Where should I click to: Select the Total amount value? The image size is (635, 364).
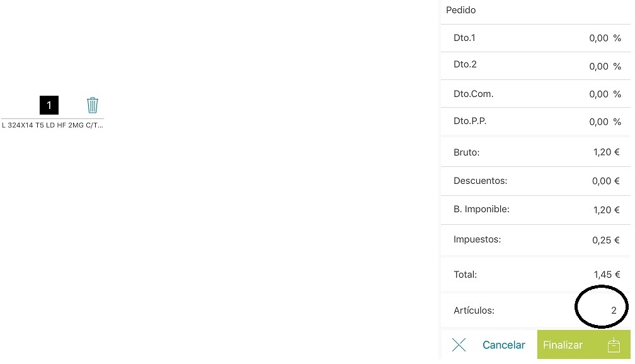tap(607, 275)
